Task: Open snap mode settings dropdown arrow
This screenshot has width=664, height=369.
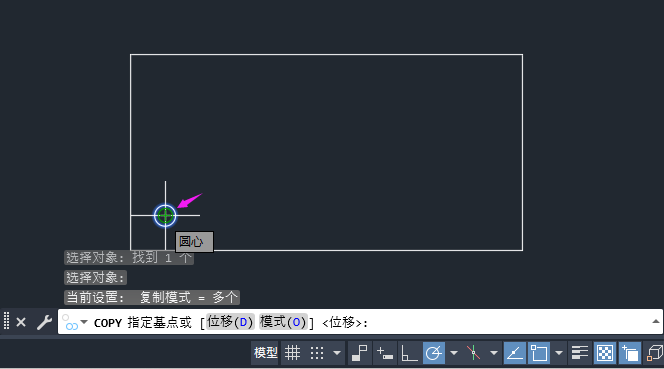Action: tap(337, 352)
